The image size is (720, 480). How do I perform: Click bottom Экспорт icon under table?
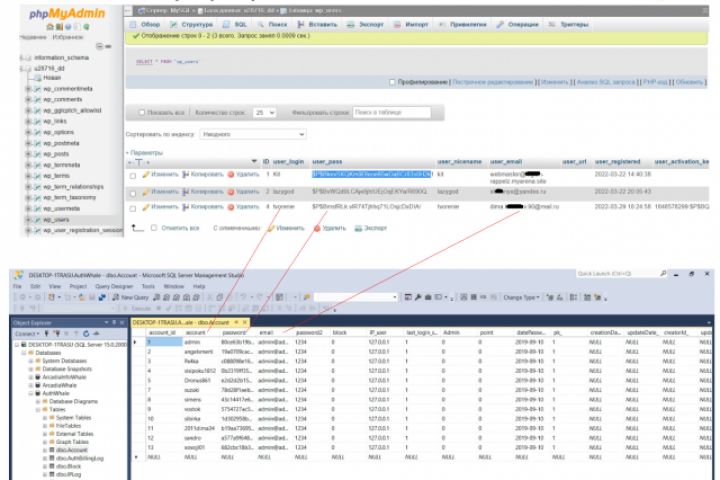point(358,228)
